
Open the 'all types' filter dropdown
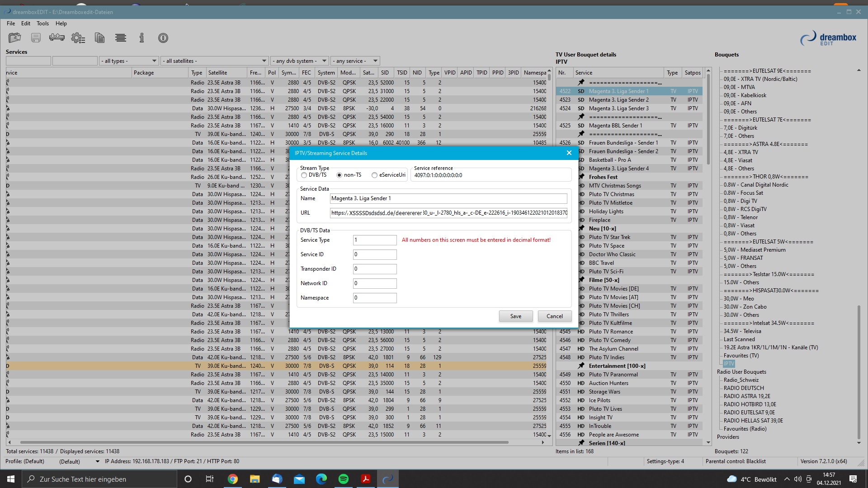click(129, 61)
